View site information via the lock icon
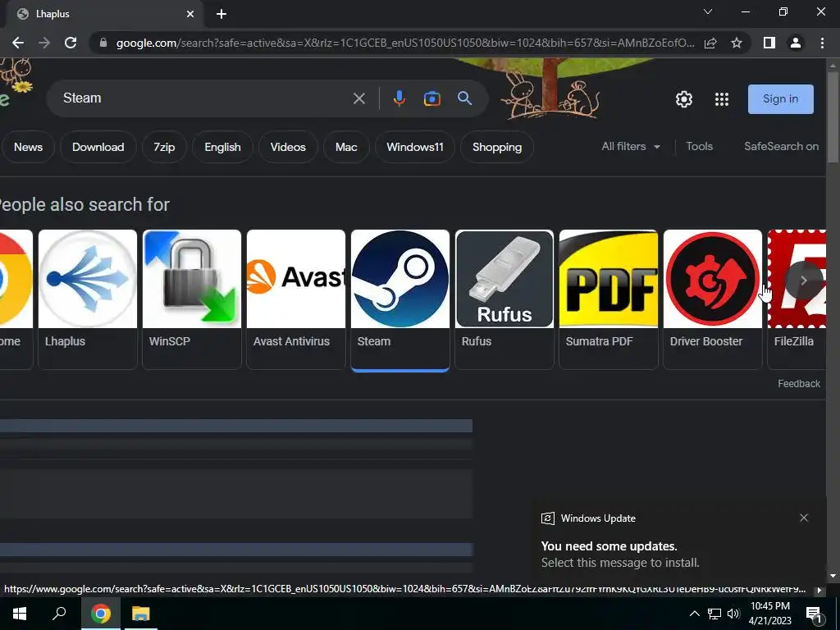840x630 pixels. coord(103,43)
